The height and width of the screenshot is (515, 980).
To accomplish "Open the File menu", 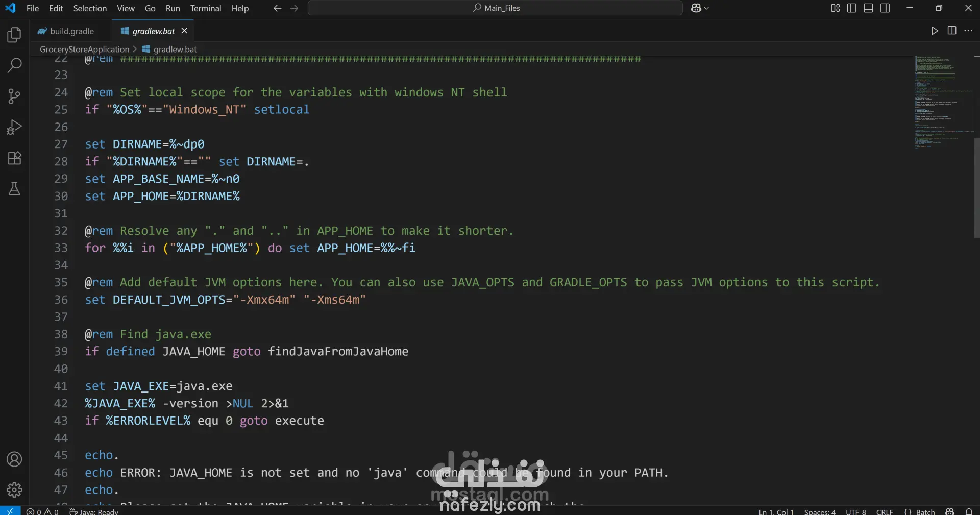I will (x=33, y=8).
